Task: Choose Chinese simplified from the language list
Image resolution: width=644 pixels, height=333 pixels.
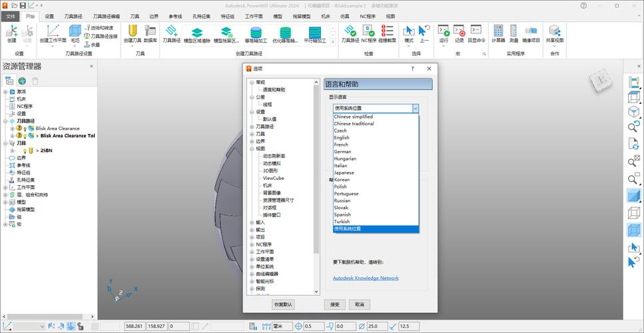Action: (x=353, y=117)
